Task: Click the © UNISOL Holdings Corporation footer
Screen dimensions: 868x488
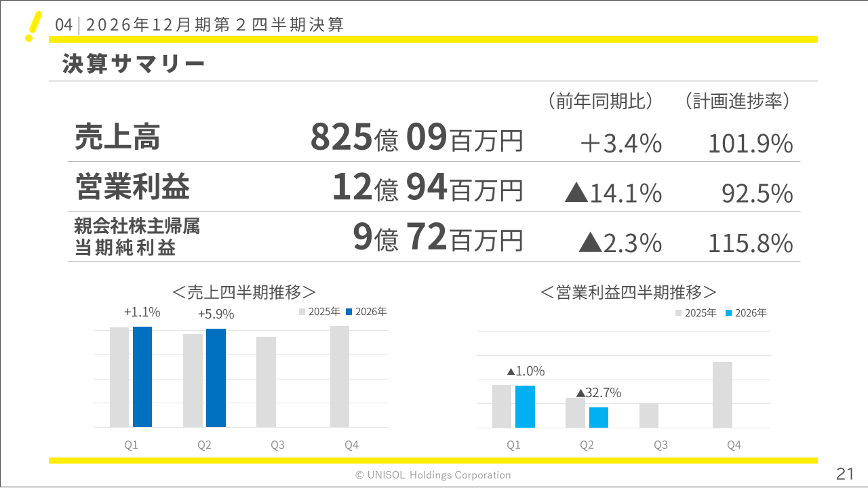Action: (x=433, y=475)
